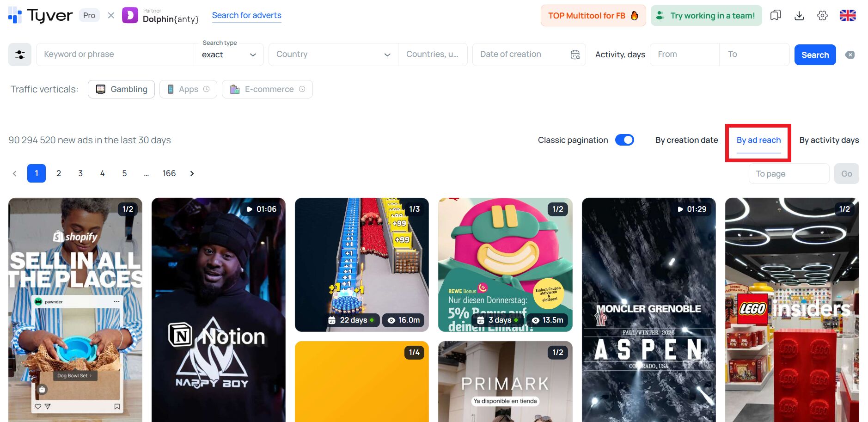Select the Apps traffic vertical
This screenshot has height=422, width=868.
click(188, 89)
